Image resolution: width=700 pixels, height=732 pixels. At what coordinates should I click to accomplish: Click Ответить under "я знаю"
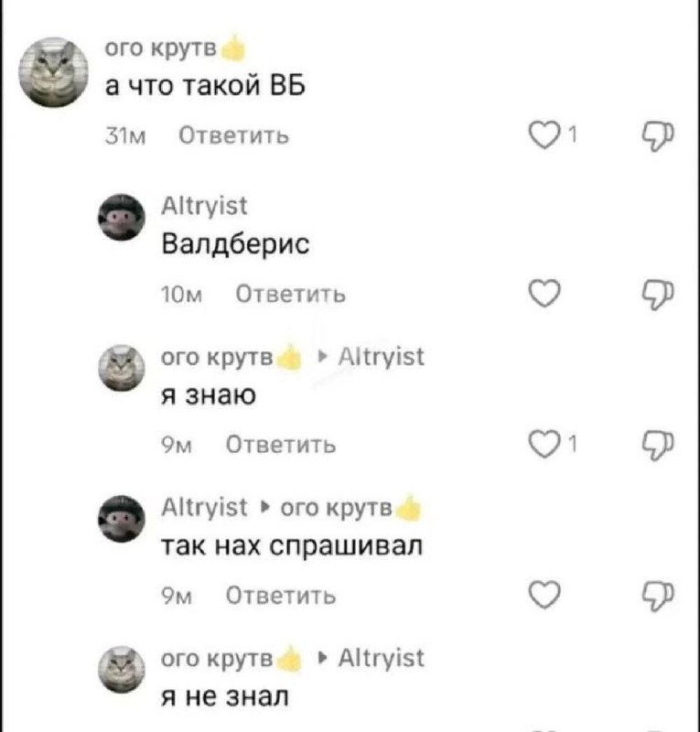tap(281, 445)
